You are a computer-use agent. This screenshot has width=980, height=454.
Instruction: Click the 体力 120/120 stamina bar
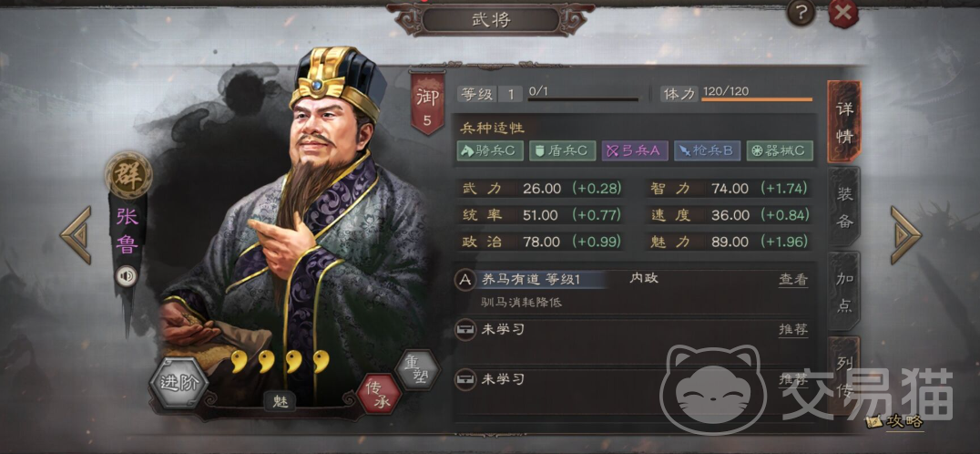coord(738,95)
